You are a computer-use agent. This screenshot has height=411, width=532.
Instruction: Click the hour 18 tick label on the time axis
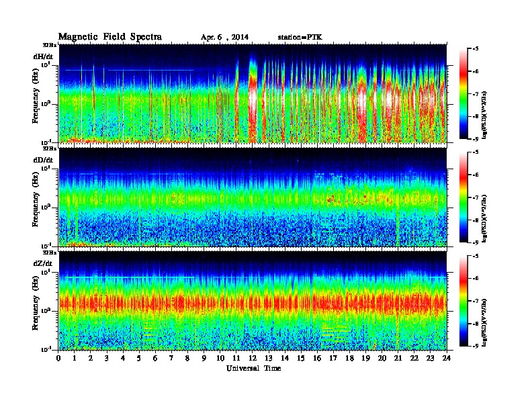(349, 359)
